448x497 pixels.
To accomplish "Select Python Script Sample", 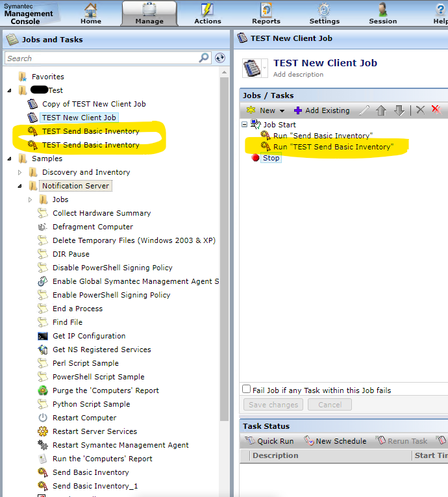I will click(x=92, y=404).
